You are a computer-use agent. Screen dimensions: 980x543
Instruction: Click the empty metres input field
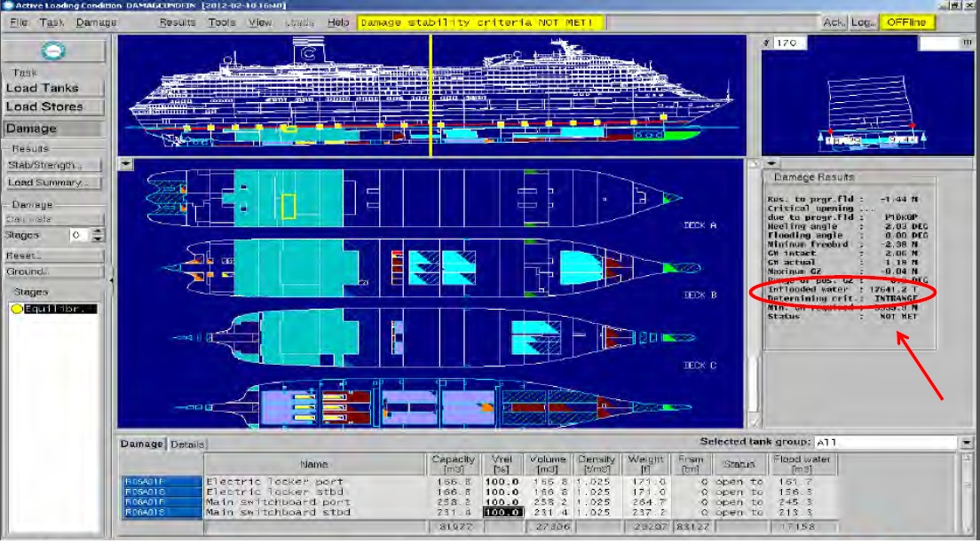pyautogui.click(x=939, y=43)
